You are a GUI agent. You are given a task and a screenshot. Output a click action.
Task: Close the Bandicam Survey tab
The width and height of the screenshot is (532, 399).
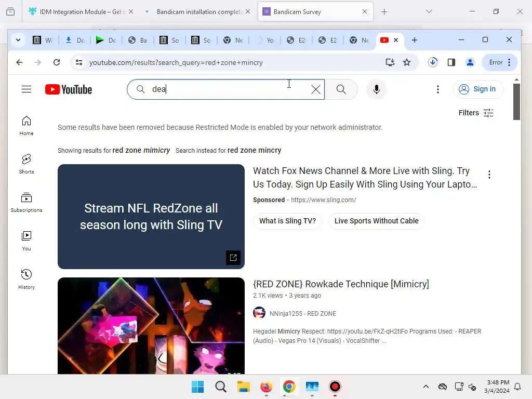(x=364, y=11)
